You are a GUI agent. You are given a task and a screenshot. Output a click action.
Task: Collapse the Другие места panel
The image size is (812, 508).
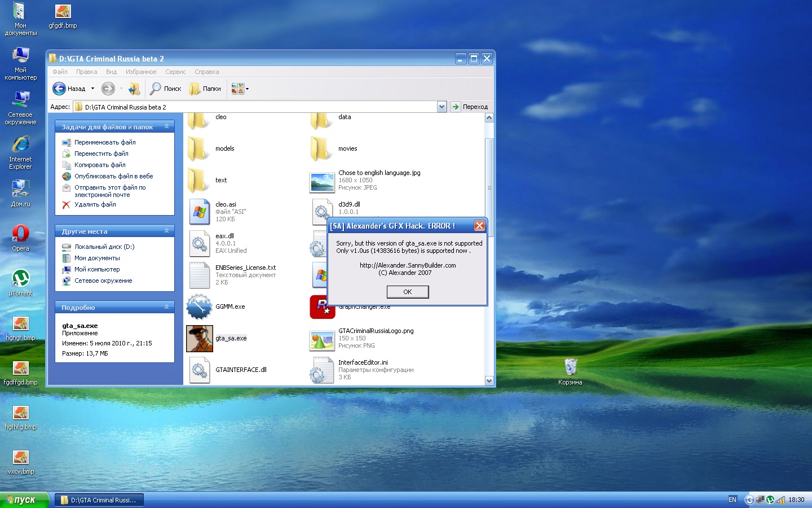166,231
